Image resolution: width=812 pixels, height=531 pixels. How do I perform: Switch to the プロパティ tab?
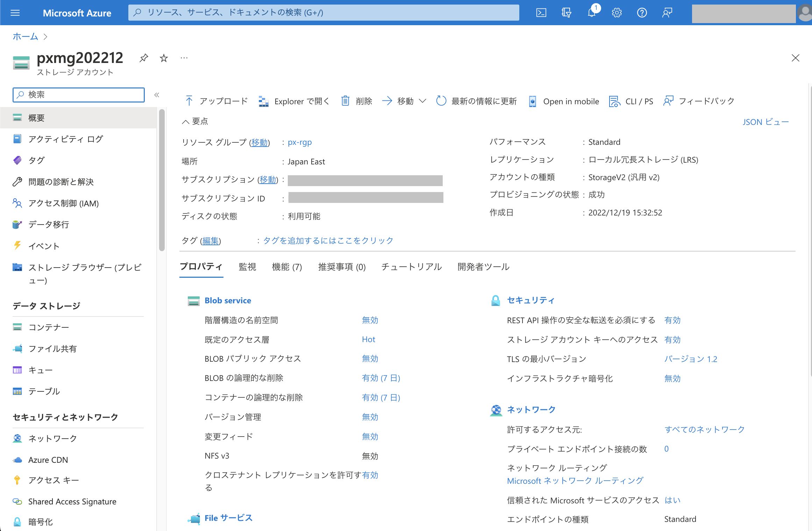(x=201, y=267)
